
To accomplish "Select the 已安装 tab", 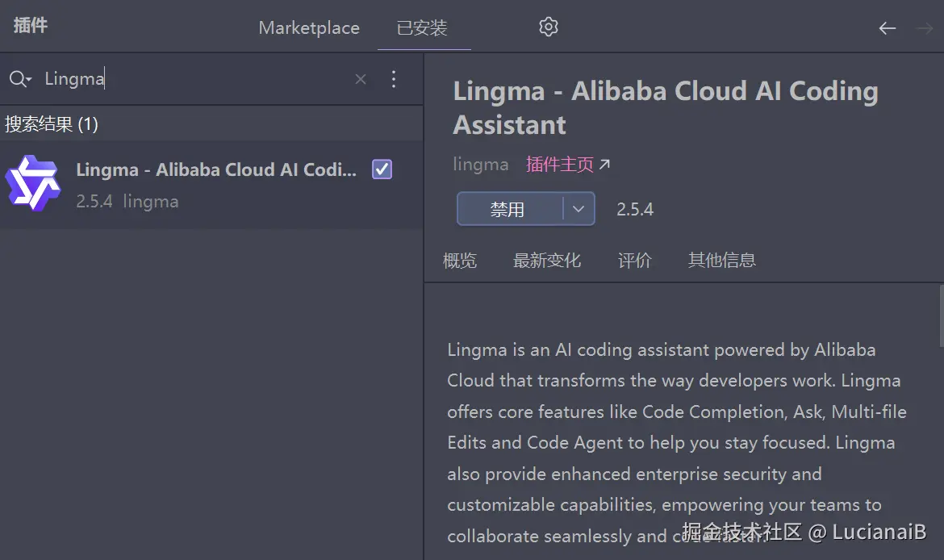I will coord(422,28).
